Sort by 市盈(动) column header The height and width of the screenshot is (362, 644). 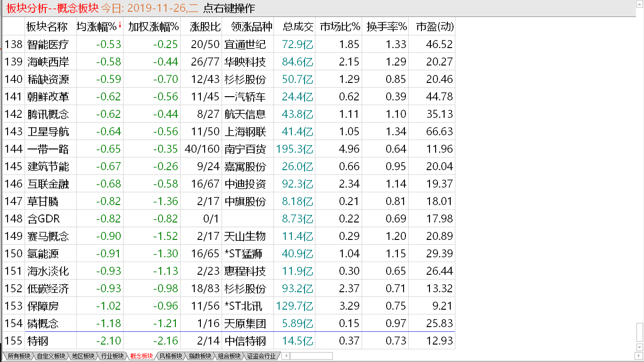coord(435,26)
